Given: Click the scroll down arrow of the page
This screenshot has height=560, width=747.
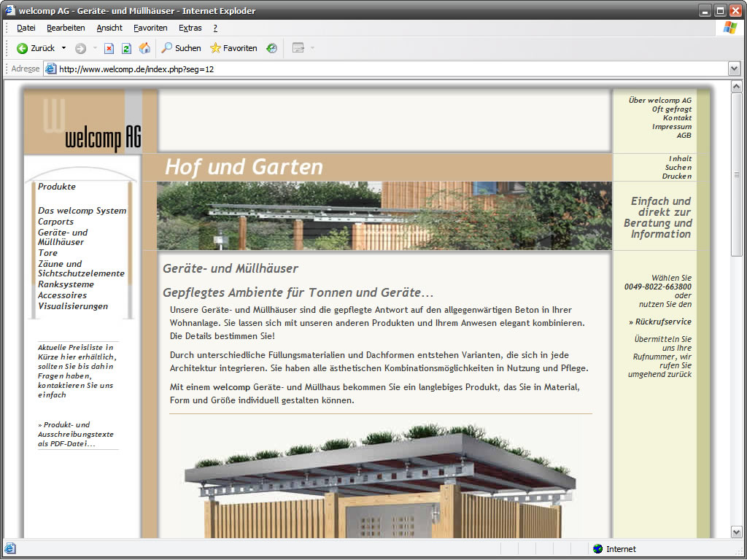Looking at the screenshot, I should [737, 532].
